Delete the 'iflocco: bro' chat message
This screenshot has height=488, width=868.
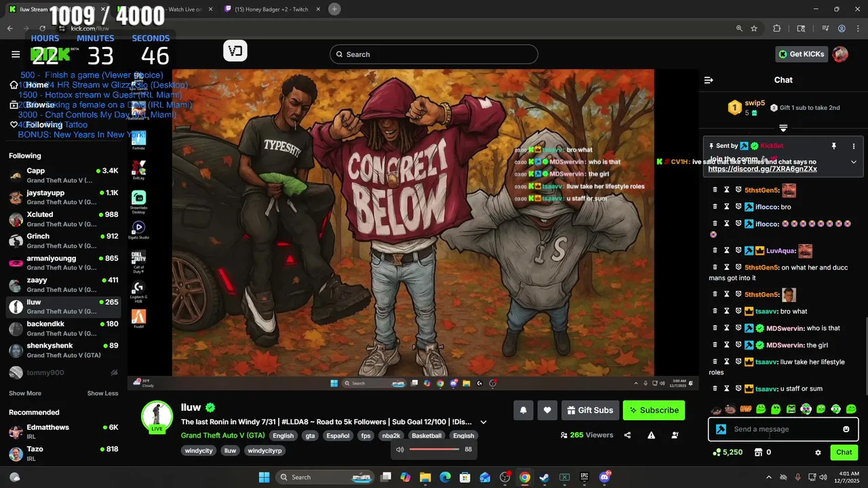tap(714, 207)
